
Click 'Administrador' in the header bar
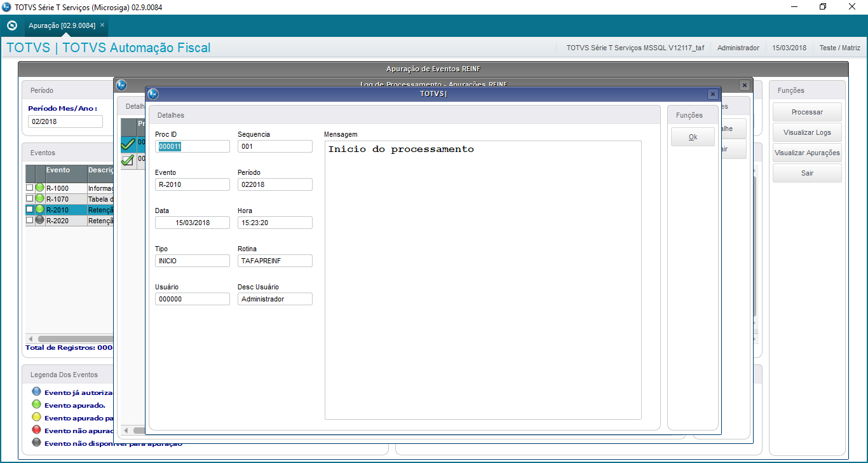pos(738,48)
